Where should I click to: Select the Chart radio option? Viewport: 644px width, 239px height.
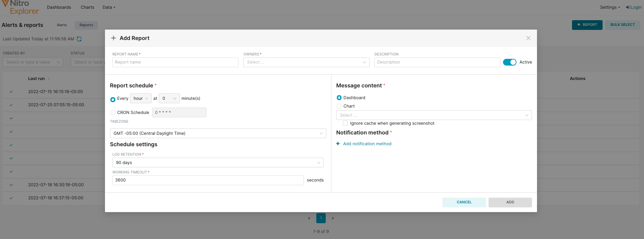[339, 106]
